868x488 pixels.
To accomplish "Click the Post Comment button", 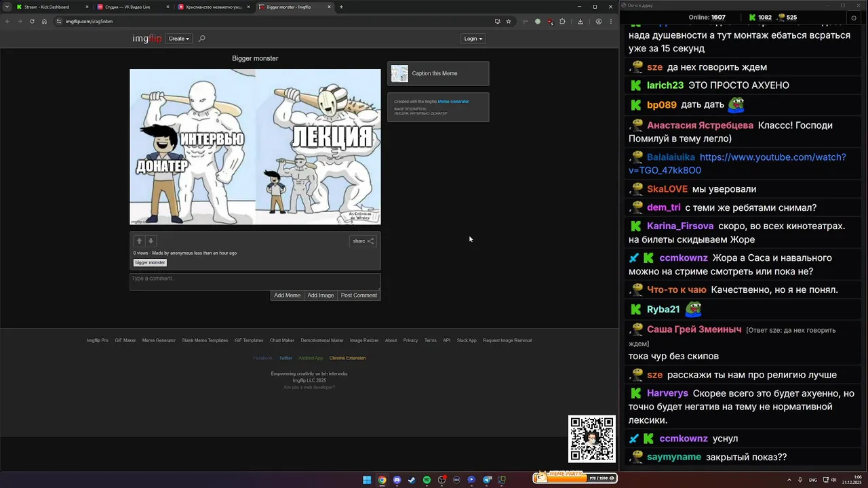I will (359, 296).
